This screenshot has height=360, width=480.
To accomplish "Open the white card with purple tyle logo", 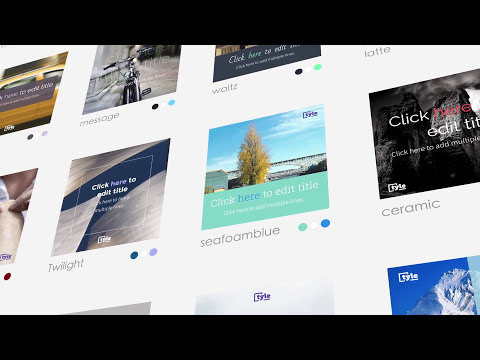I will (264, 298).
